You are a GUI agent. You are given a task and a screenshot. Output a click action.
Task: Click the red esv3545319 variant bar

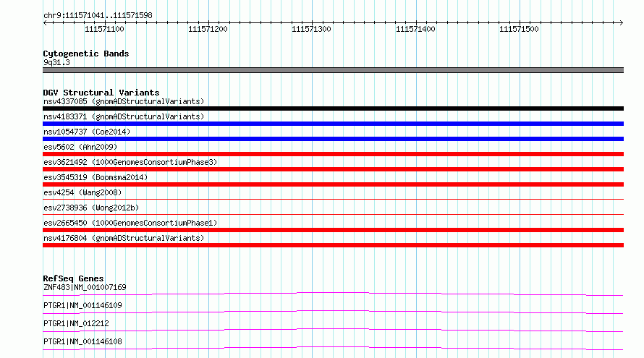pos(333,184)
